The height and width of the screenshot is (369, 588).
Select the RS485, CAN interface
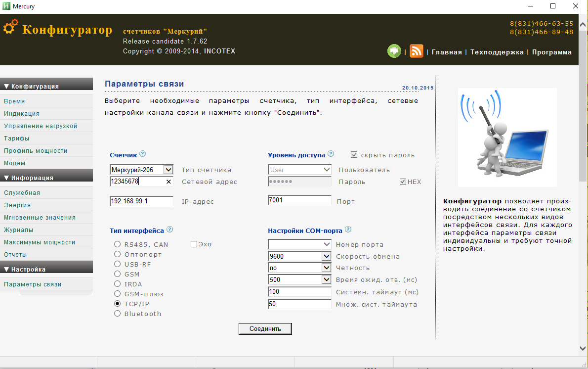click(118, 244)
